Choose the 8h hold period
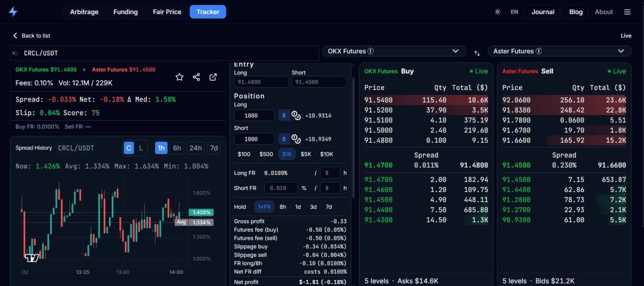 coord(283,207)
